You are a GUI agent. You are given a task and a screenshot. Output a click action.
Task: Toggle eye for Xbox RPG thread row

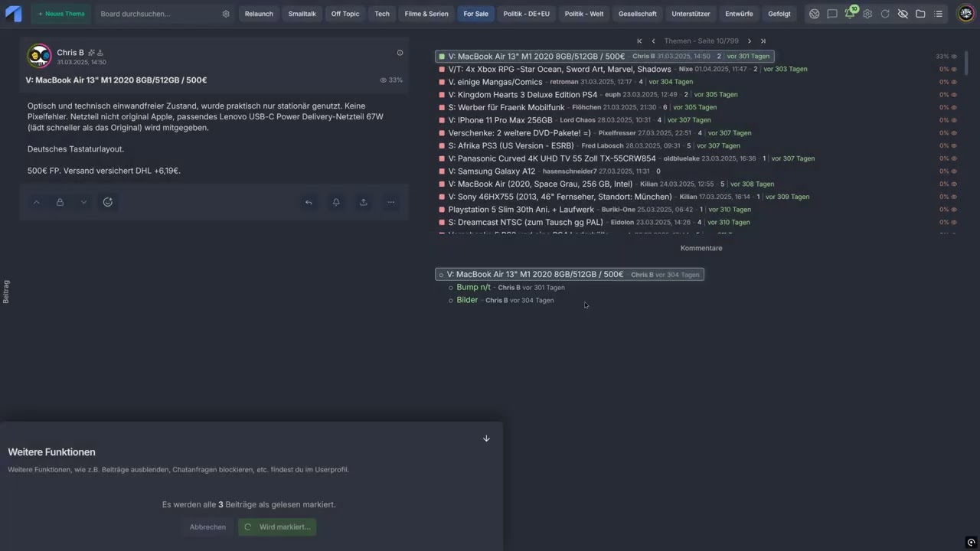(x=954, y=69)
